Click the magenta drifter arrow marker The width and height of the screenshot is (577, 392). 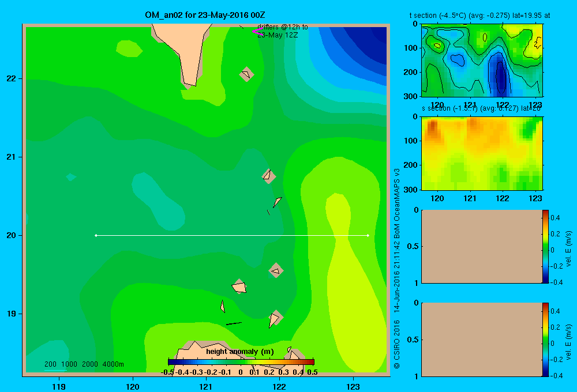257,32
